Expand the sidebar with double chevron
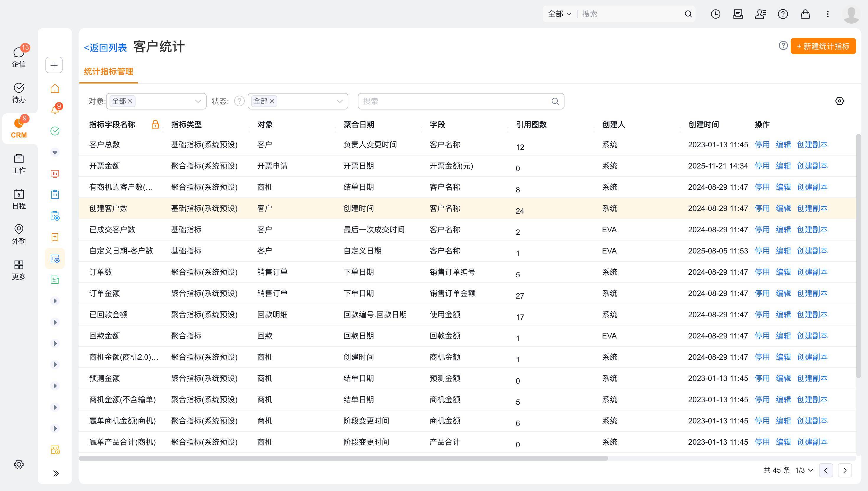This screenshot has width=868, height=491. (56, 474)
